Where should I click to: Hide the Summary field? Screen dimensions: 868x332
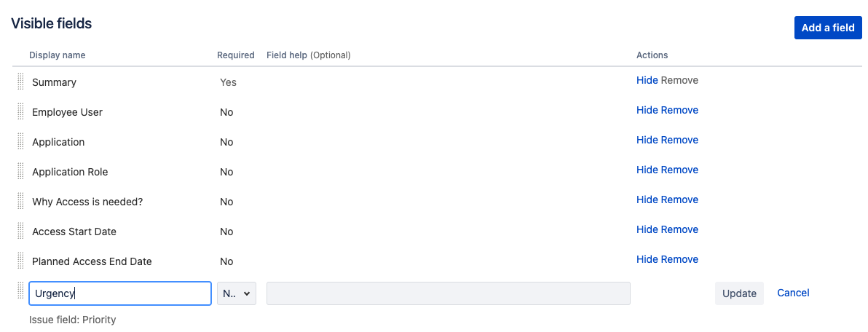pos(647,80)
